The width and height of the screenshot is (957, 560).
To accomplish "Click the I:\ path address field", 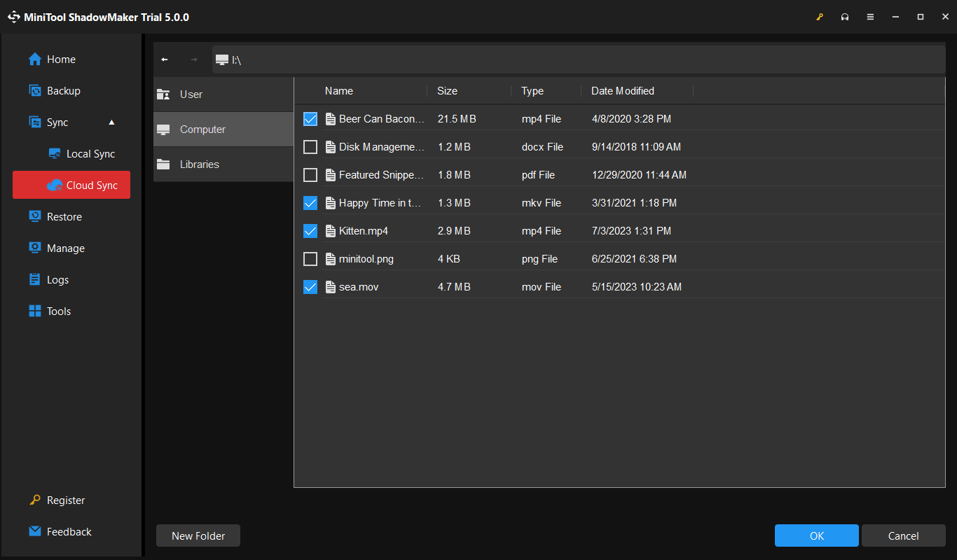I will [x=579, y=59].
